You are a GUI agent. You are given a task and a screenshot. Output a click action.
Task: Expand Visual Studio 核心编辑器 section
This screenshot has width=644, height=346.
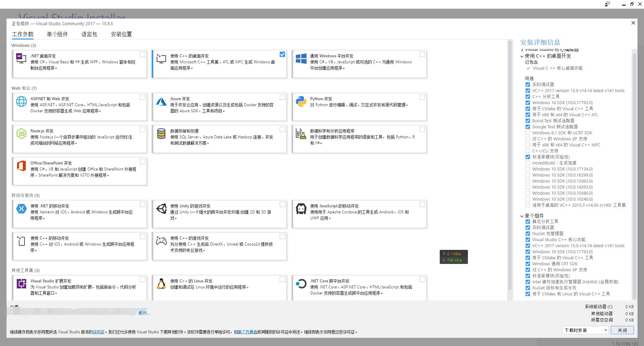[x=522, y=50]
